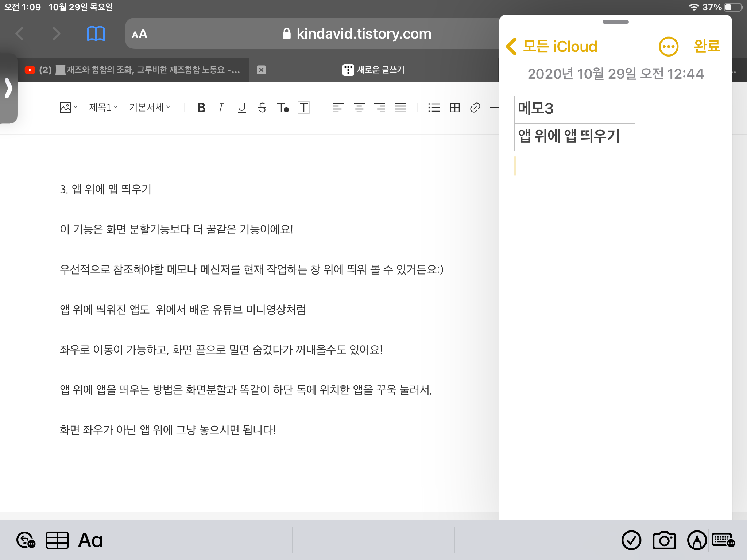This screenshot has width=747, height=560.
Task: Open Notes markup pen icon
Action: click(697, 540)
